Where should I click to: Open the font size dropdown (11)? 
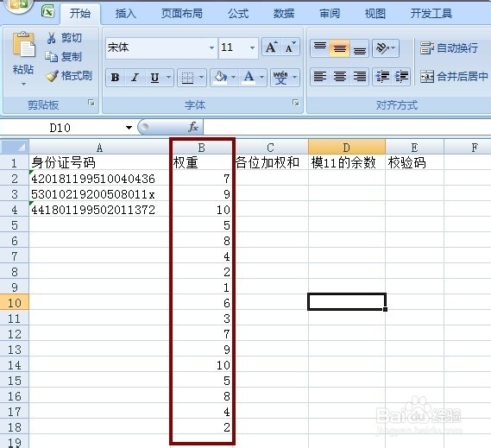pyautogui.click(x=252, y=48)
